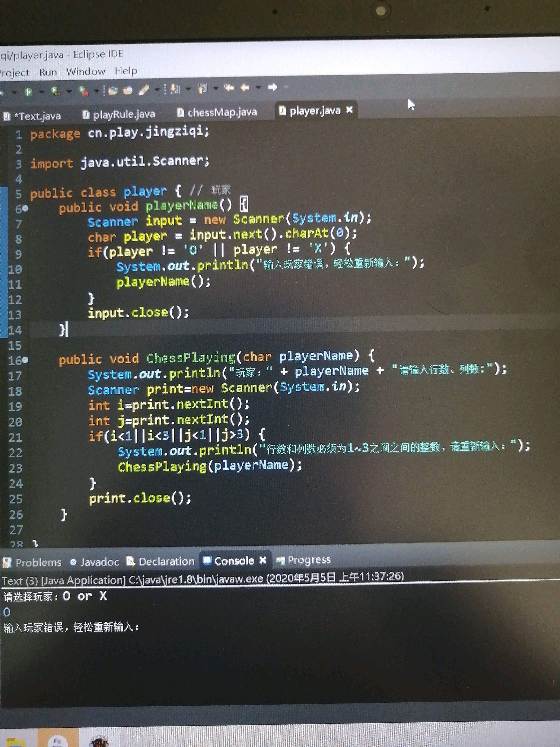Select the Console view tab
This screenshot has width=560, height=747.
(x=234, y=561)
